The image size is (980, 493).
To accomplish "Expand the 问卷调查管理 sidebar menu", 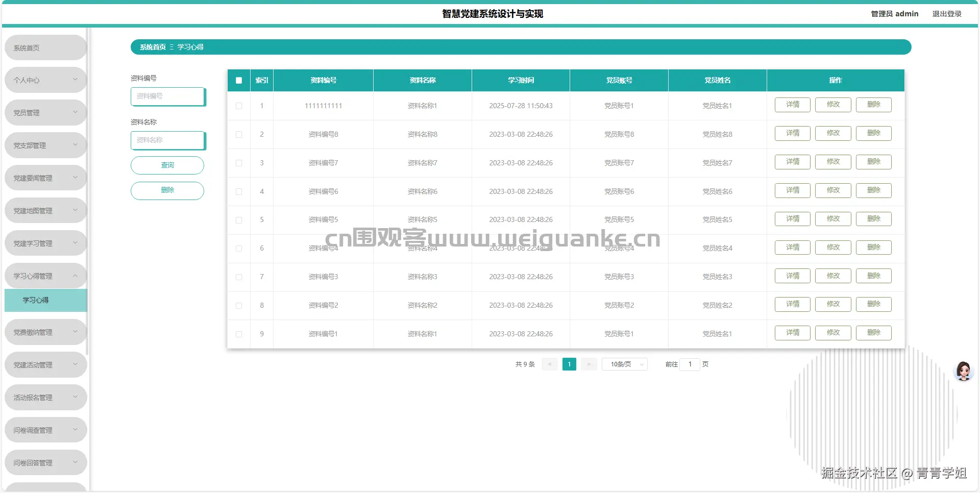I will (x=45, y=430).
